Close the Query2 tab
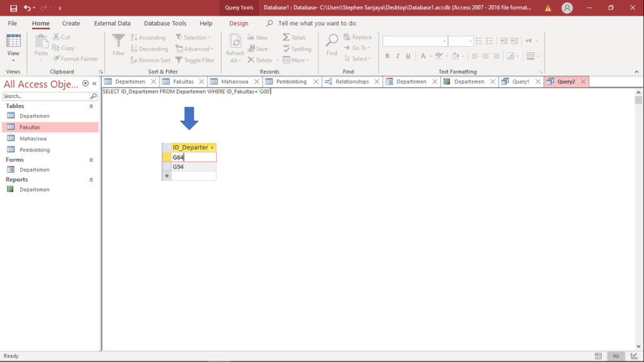Image resolution: width=644 pixels, height=362 pixels. [x=583, y=82]
